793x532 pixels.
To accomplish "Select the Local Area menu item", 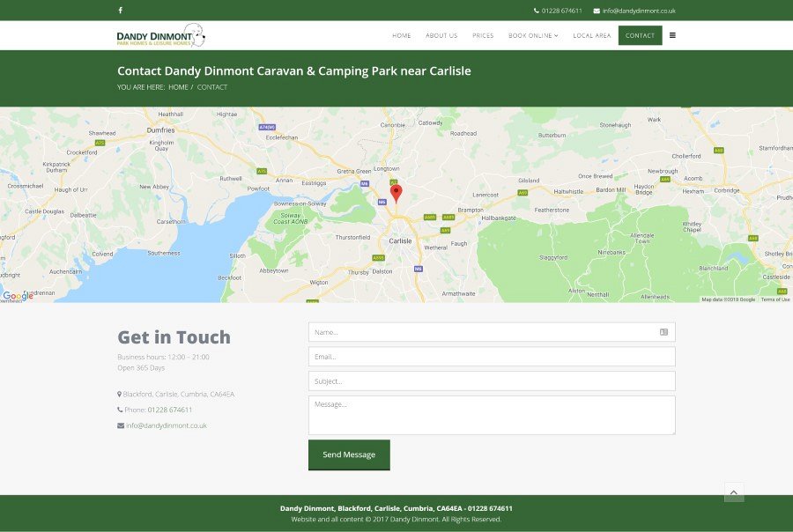I will (591, 35).
